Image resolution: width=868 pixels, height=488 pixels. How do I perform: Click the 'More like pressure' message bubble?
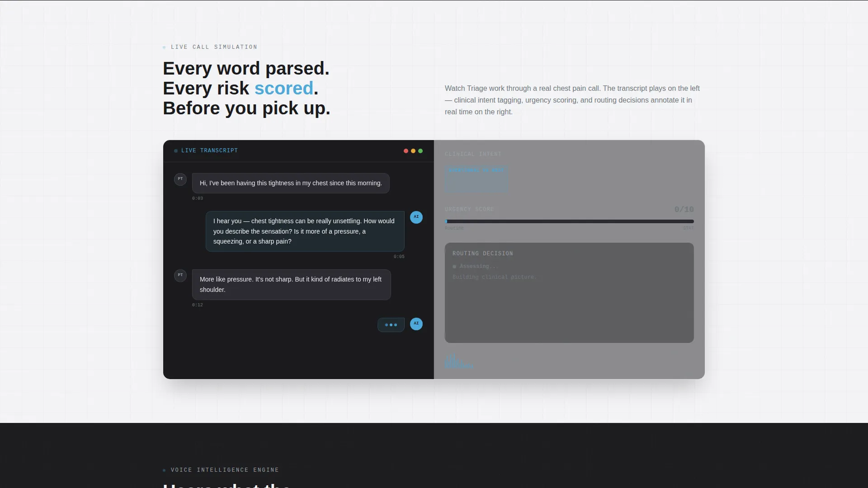[x=292, y=285]
